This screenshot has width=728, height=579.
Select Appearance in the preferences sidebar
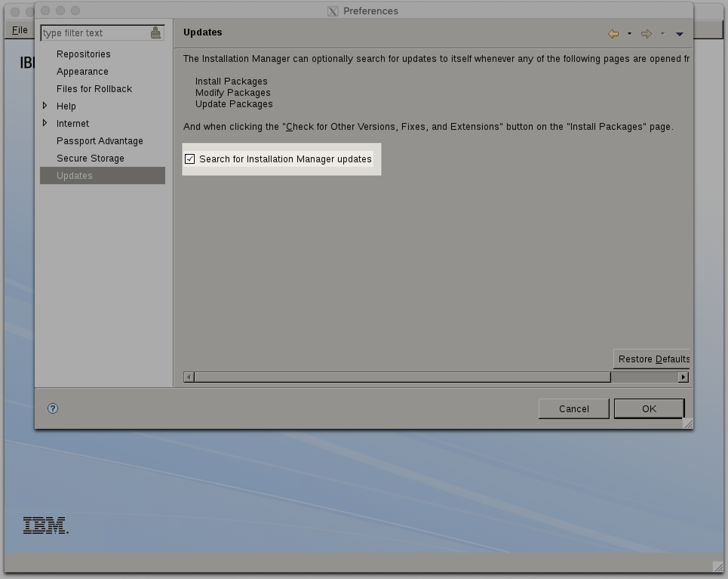point(82,71)
